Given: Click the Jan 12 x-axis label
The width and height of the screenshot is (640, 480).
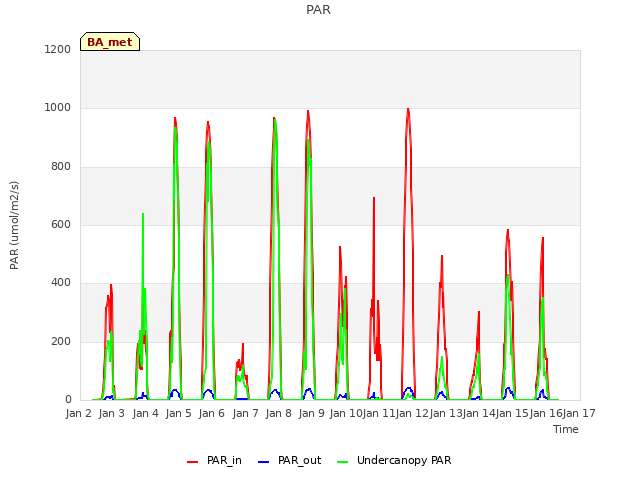Looking at the screenshot, I should (412, 413).
